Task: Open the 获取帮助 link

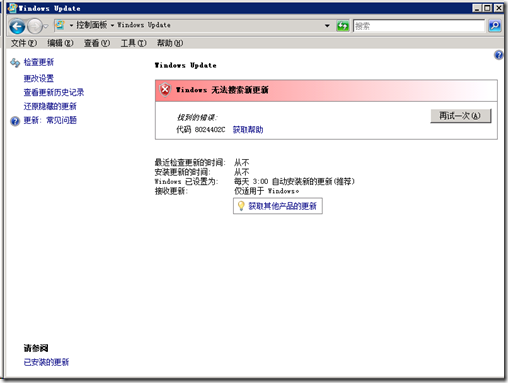Action: [x=248, y=130]
